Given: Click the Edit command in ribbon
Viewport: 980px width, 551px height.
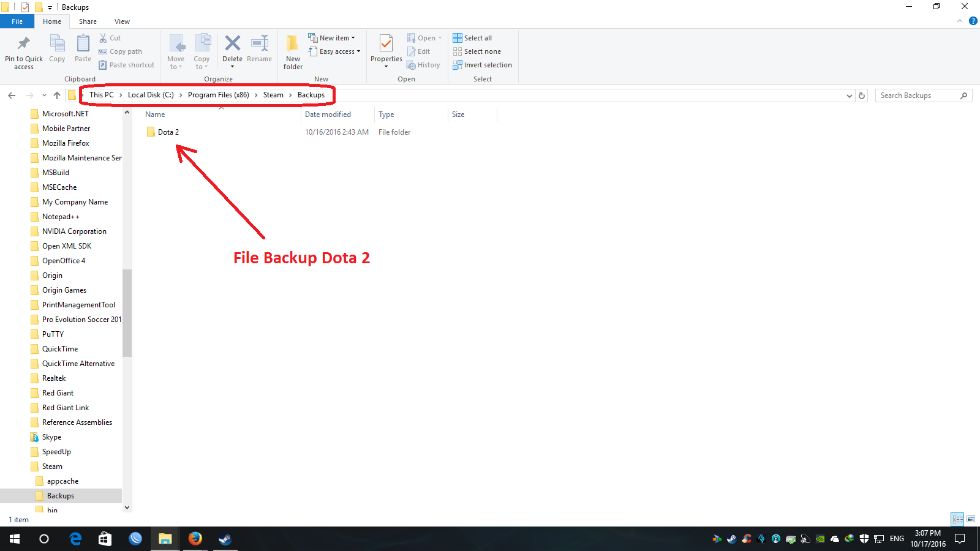Looking at the screenshot, I should point(419,51).
